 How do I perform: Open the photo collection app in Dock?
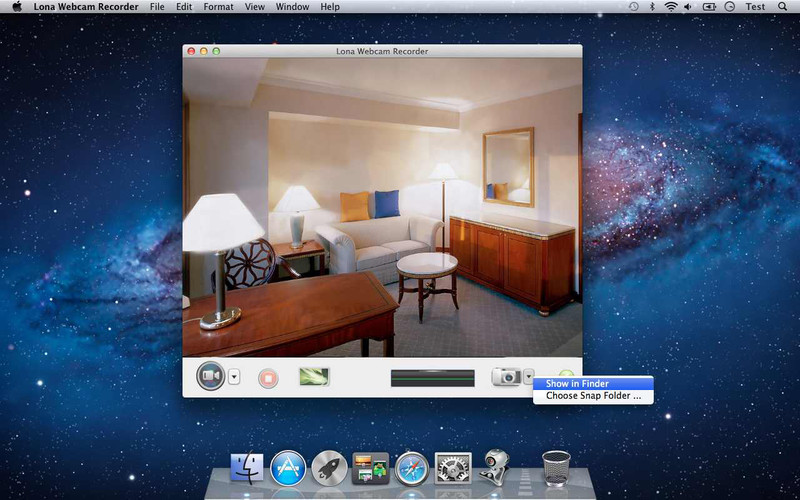click(370, 468)
